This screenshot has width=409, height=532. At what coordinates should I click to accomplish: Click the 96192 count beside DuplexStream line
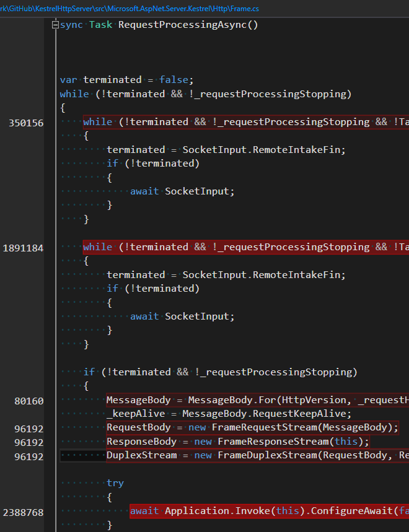pyautogui.click(x=29, y=457)
